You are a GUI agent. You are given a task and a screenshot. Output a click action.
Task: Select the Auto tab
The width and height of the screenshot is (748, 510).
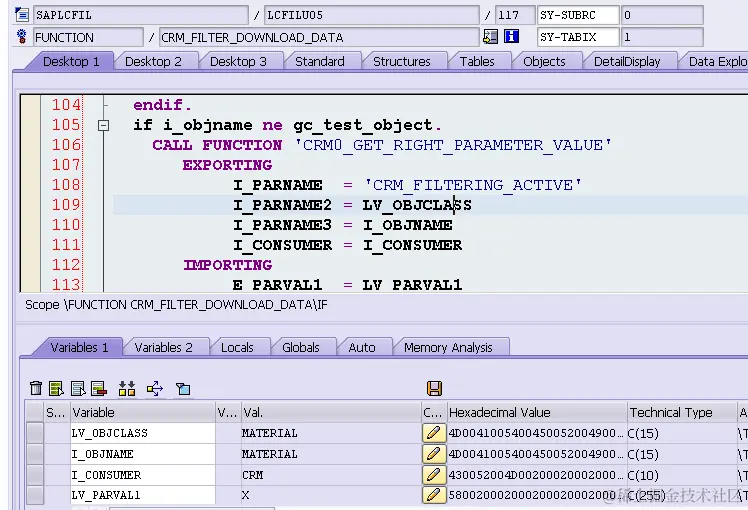362,347
